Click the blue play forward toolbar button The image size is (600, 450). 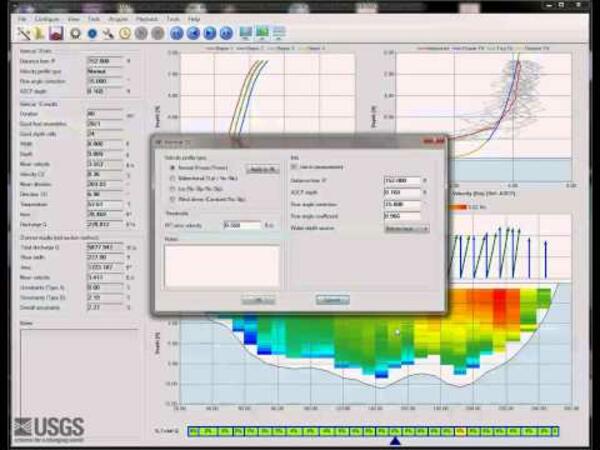click(x=209, y=33)
